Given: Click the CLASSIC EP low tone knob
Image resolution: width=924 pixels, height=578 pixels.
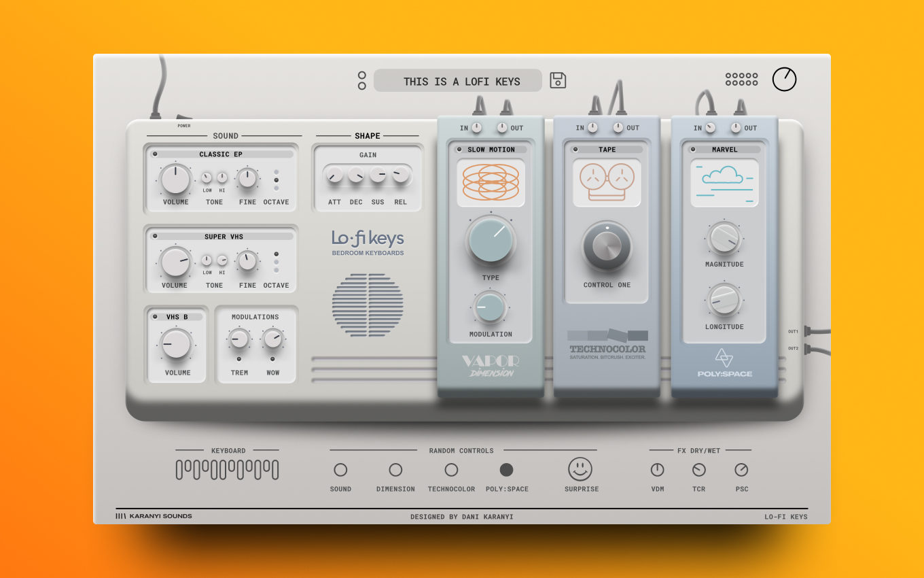Looking at the screenshot, I should tap(207, 177).
